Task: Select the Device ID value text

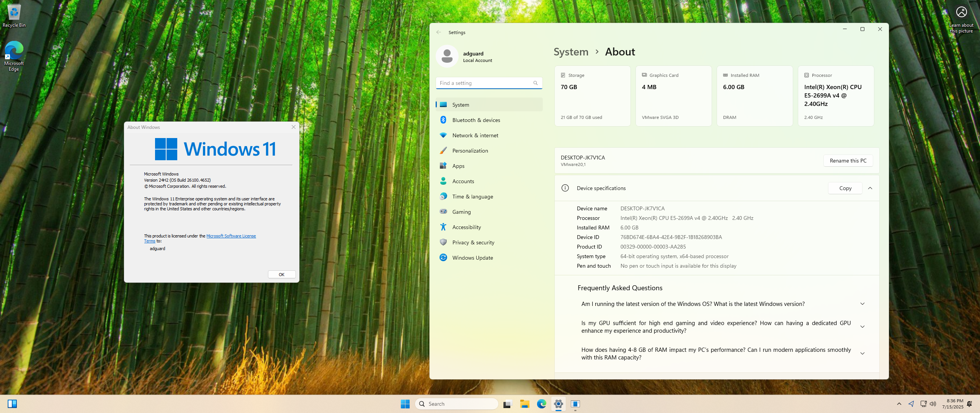Action: (x=671, y=237)
